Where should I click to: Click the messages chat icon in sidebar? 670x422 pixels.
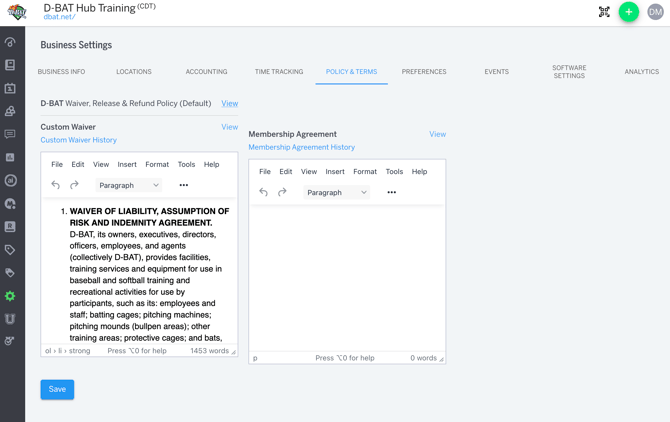click(10, 134)
